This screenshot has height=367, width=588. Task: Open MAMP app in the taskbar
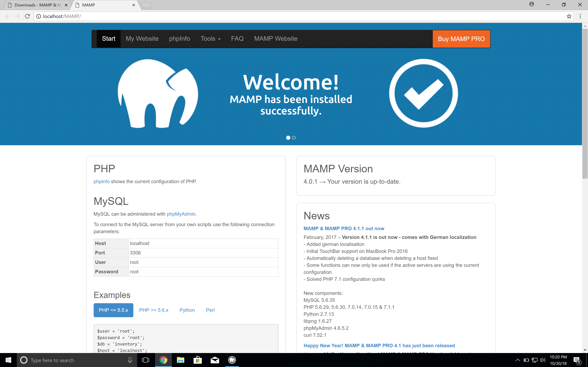(x=232, y=360)
